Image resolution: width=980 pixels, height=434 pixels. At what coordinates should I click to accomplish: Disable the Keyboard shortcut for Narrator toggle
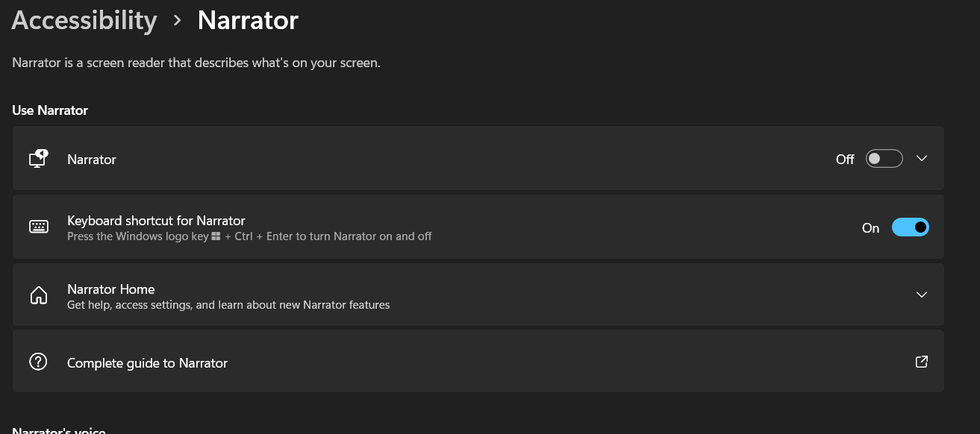click(911, 227)
